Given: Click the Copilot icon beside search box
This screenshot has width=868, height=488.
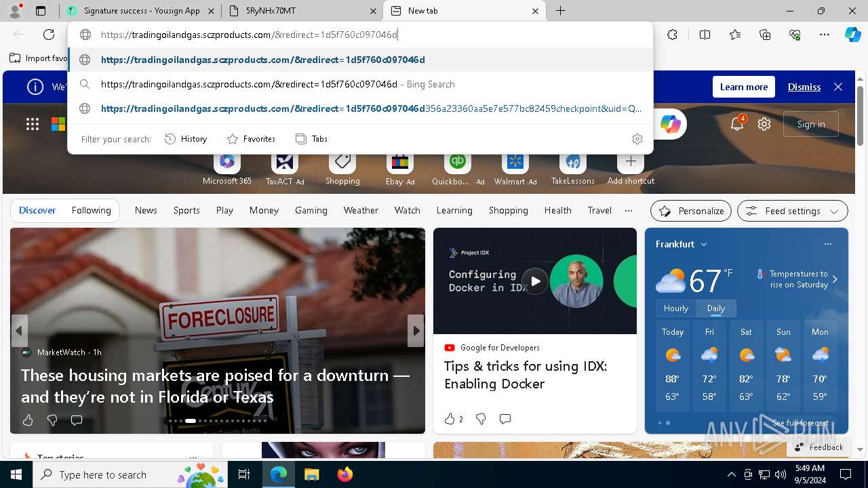Looking at the screenshot, I should click(670, 124).
